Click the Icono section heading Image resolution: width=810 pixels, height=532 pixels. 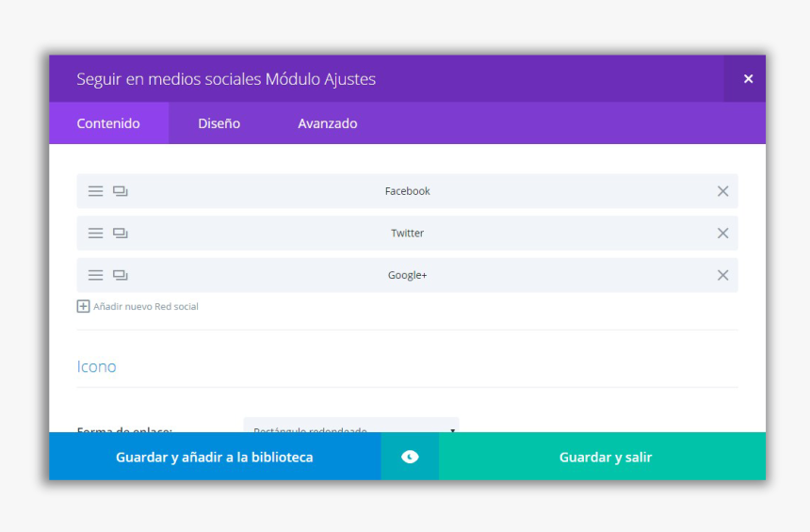97,366
